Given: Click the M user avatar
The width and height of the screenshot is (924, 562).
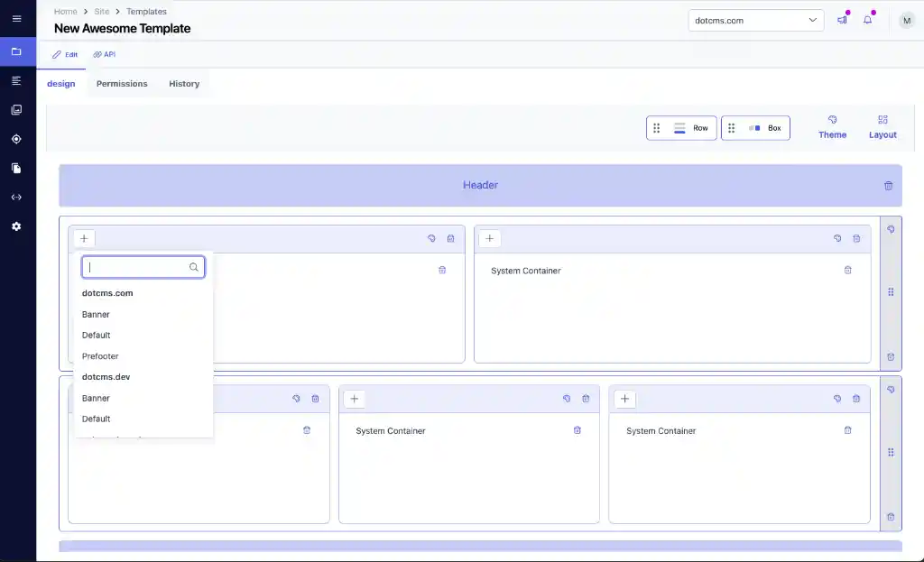Looking at the screenshot, I should pos(906,20).
